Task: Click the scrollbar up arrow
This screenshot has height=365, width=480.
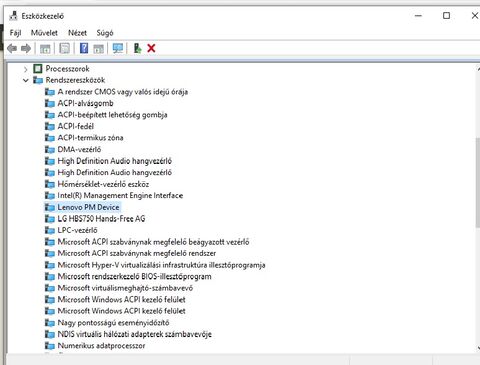Action: (478, 69)
